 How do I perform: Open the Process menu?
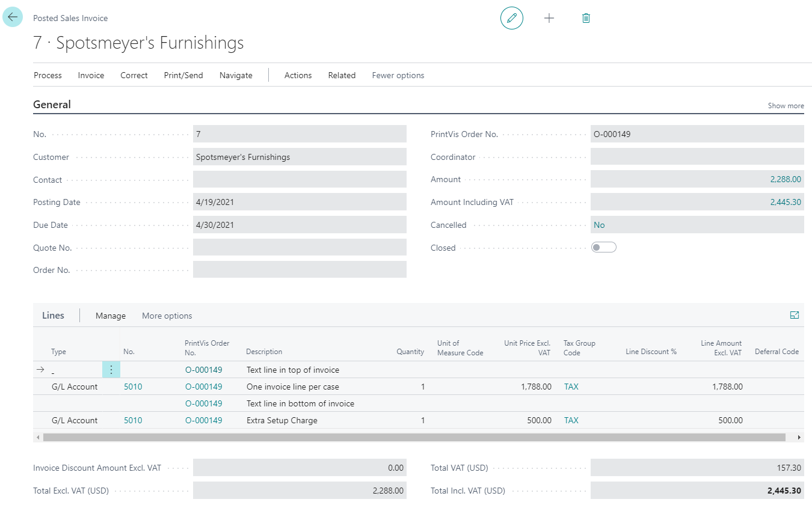(48, 75)
